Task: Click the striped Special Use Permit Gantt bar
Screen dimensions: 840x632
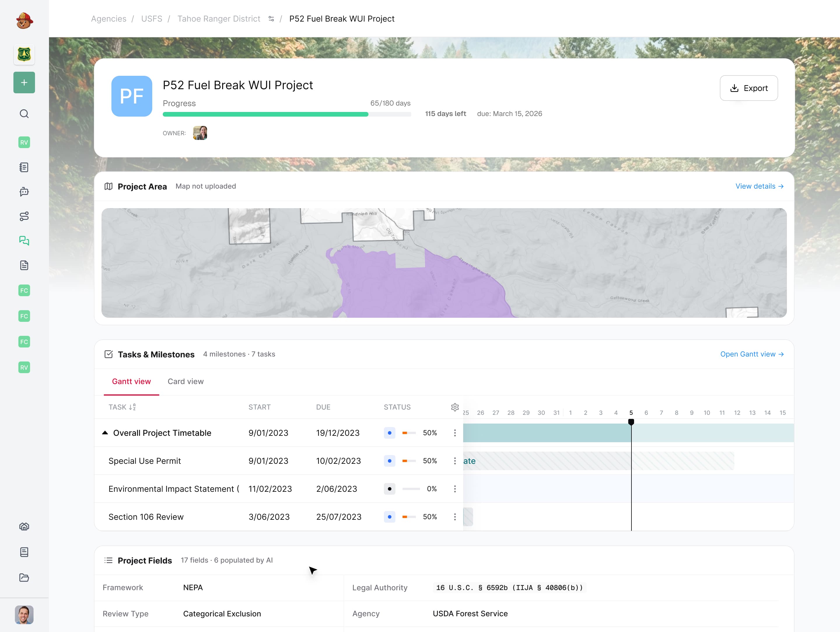Action: click(x=598, y=461)
